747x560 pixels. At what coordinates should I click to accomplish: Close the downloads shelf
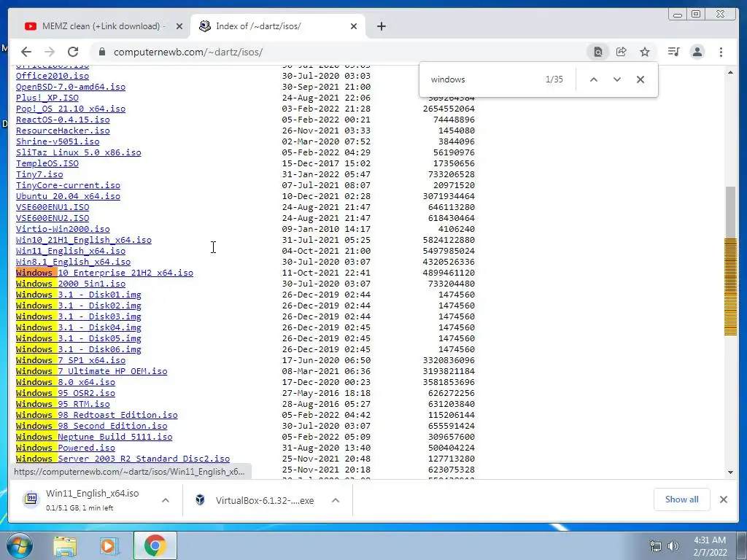724,499
